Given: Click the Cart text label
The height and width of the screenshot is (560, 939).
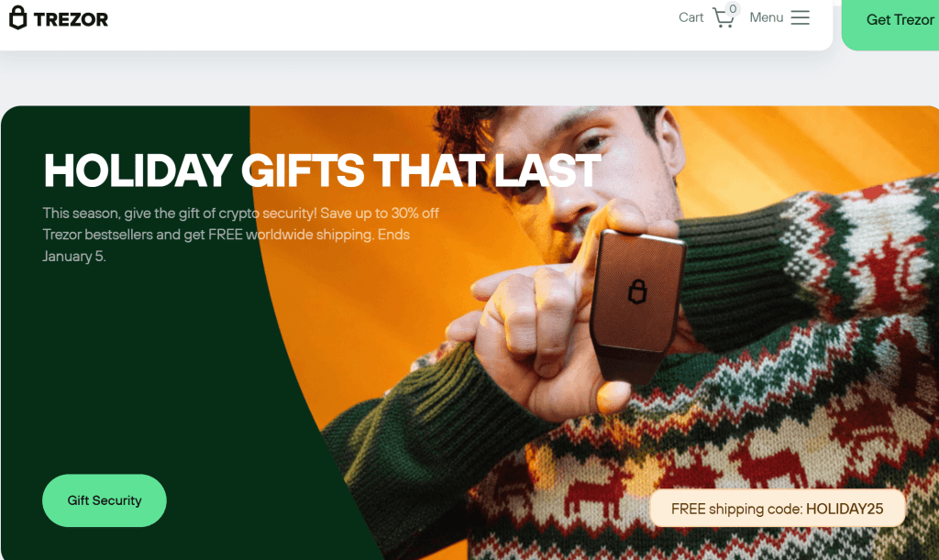Looking at the screenshot, I should 690,17.
